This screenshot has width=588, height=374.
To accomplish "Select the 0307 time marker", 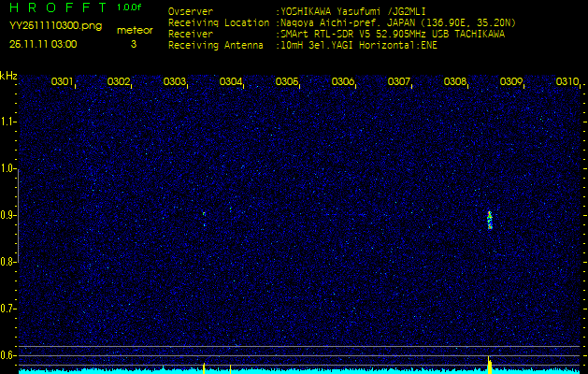I will coord(399,82).
